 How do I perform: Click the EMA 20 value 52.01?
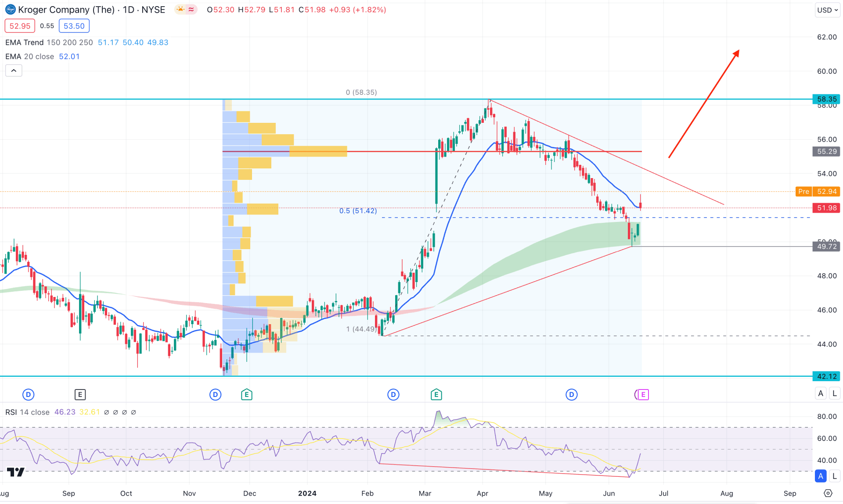click(69, 57)
